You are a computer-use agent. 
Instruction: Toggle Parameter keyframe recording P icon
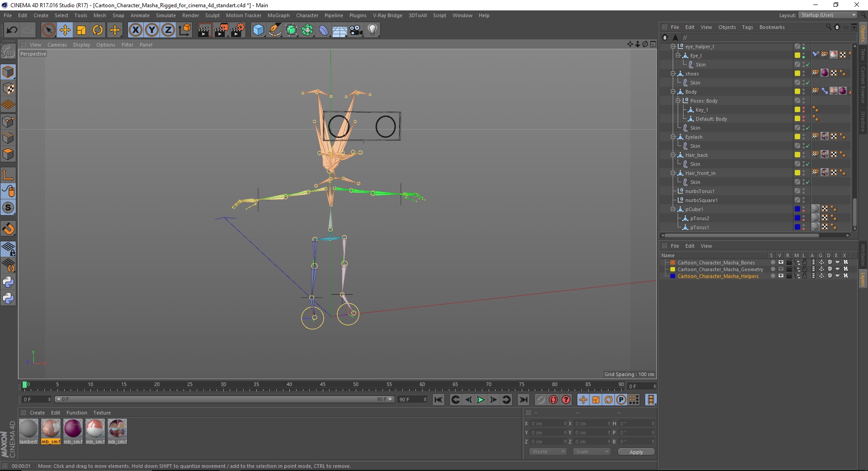(621, 400)
